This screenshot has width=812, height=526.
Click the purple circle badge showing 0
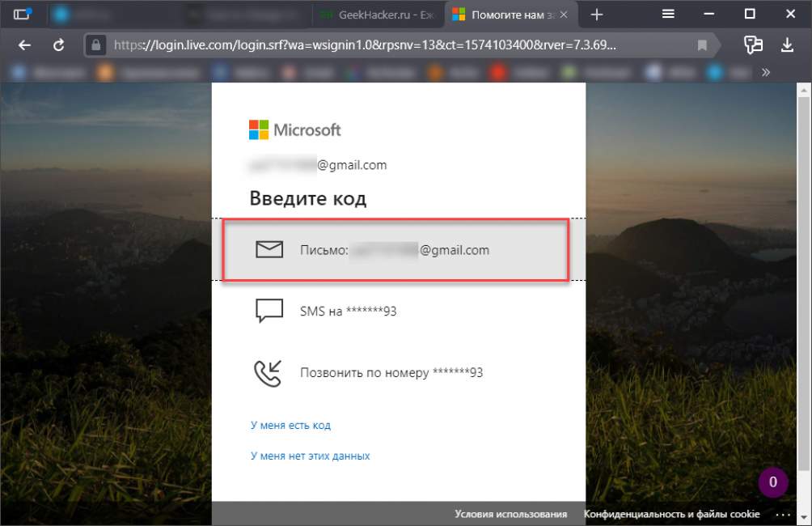coord(772,482)
